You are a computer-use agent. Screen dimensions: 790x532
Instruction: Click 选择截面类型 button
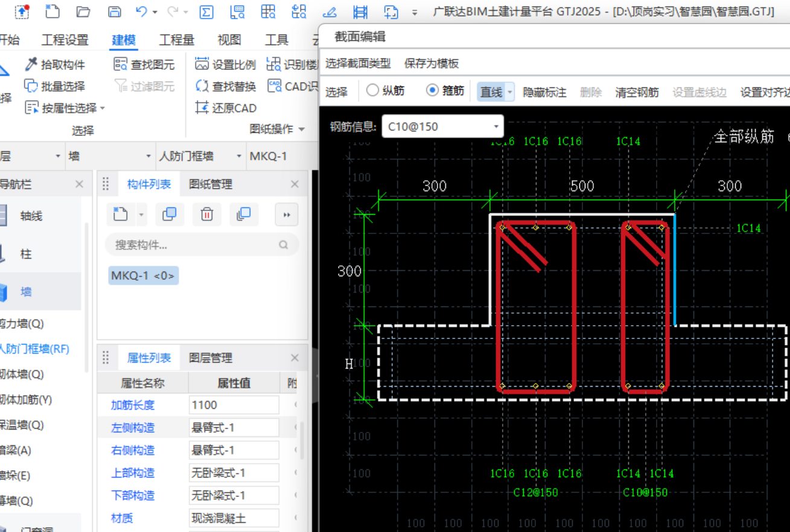coord(358,63)
